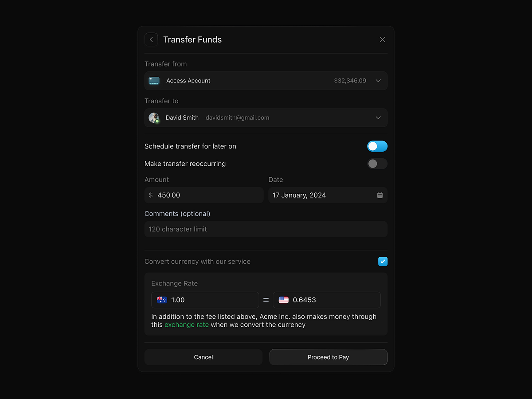Click the date field showing 17 January 2024
The height and width of the screenshot is (399, 532).
(319, 195)
